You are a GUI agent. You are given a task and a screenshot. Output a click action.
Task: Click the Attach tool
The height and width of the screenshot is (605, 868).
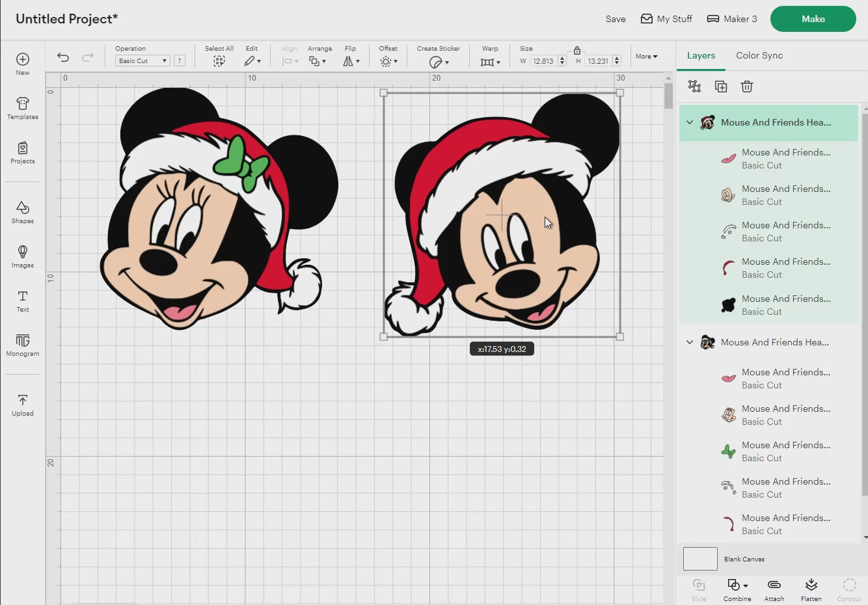click(774, 589)
